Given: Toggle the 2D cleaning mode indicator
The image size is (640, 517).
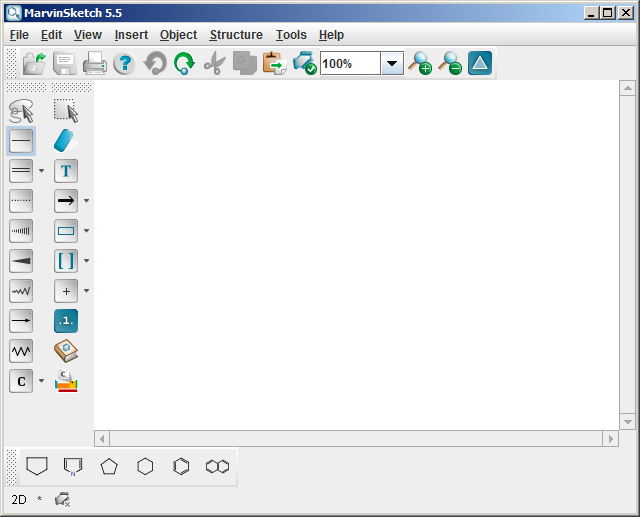Looking at the screenshot, I should click(x=19, y=499).
